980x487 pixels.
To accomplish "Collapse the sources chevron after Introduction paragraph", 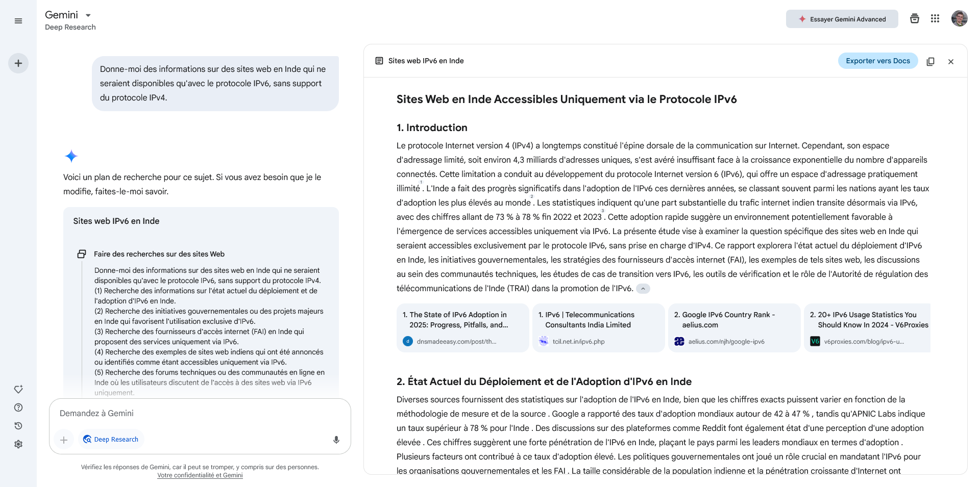I will 643,289.
